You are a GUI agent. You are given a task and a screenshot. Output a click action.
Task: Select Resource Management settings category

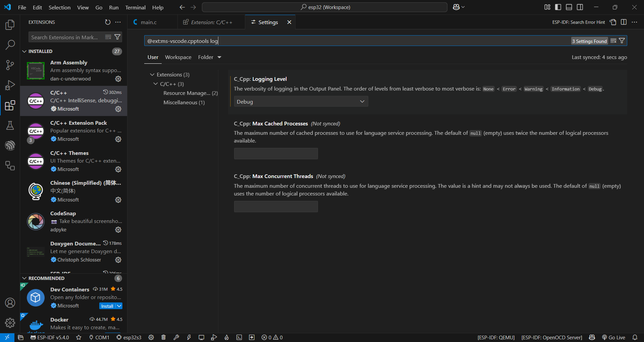click(x=191, y=93)
